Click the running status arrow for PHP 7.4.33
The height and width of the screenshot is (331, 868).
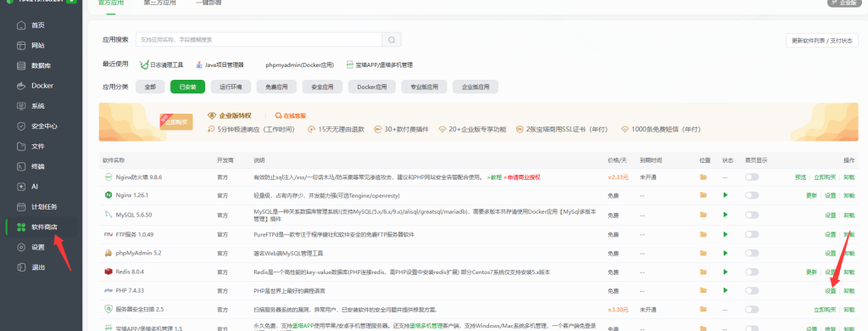coord(726,290)
